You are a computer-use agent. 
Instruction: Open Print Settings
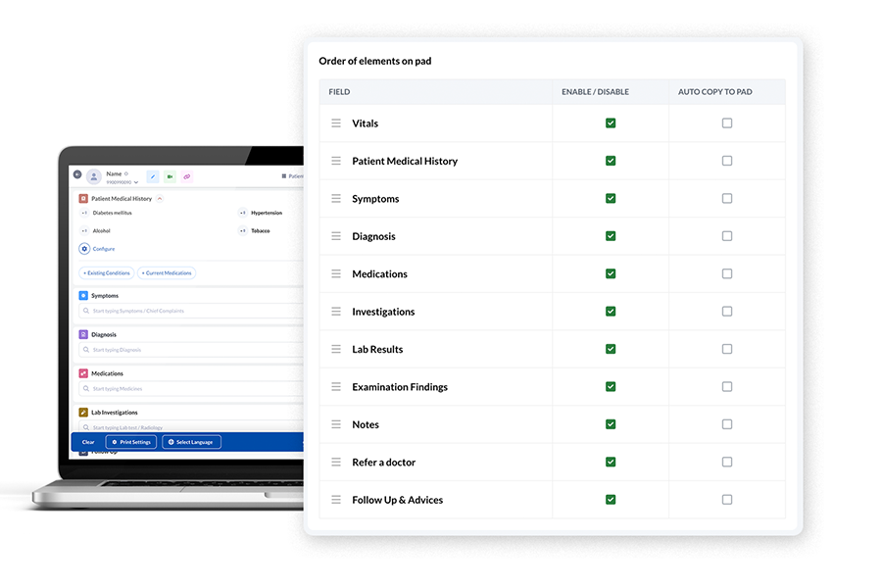point(131,442)
